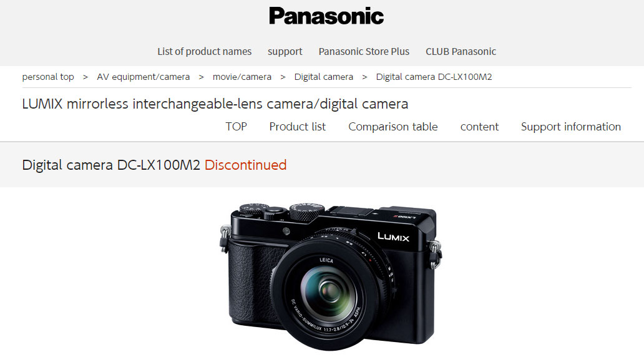Image resolution: width=644 pixels, height=362 pixels.
Task: Navigate to personal top breadcrumb
Action: point(48,77)
